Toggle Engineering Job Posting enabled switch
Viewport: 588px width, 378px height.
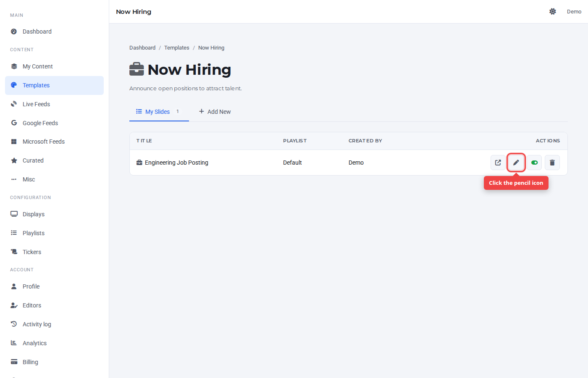(534, 163)
